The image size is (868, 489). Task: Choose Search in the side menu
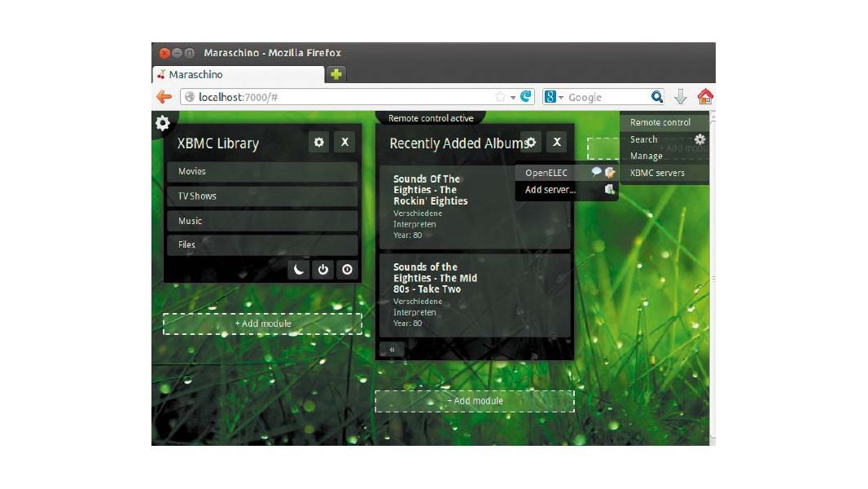click(643, 139)
